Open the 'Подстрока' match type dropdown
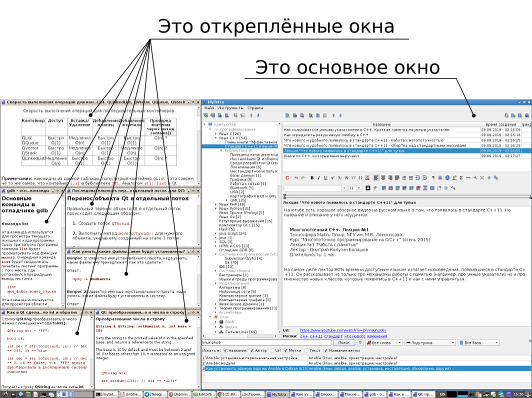 click(x=430, y=343)
